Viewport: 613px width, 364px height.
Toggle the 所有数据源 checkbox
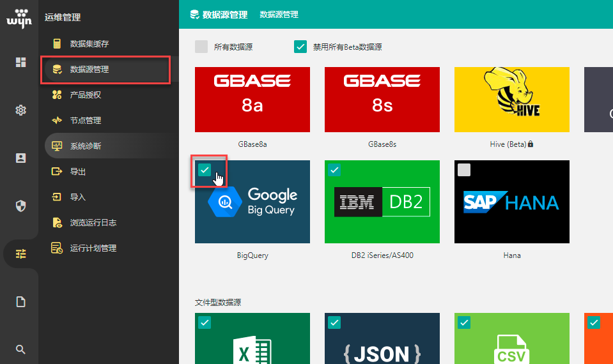(x=201, y=47)
